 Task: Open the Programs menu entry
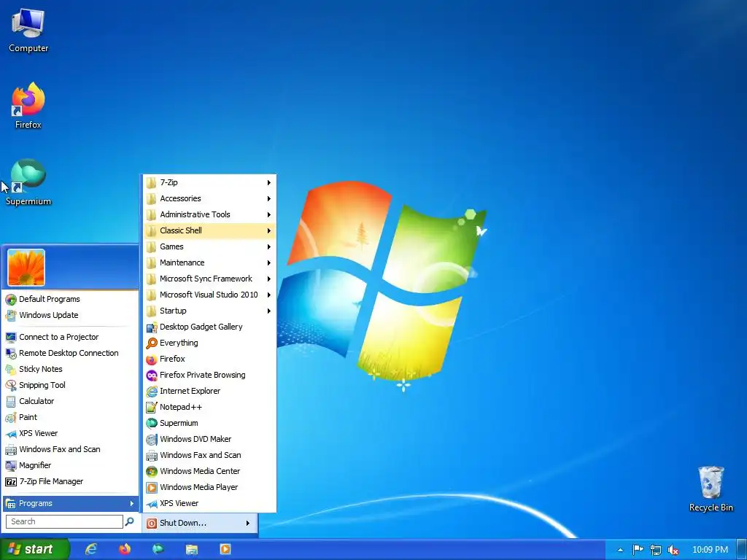70,503
